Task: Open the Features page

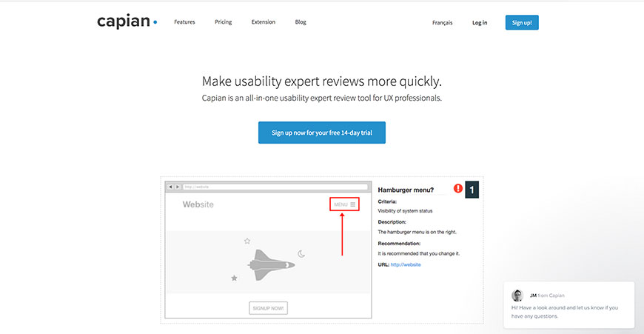Action: click(x=184, y=22)
